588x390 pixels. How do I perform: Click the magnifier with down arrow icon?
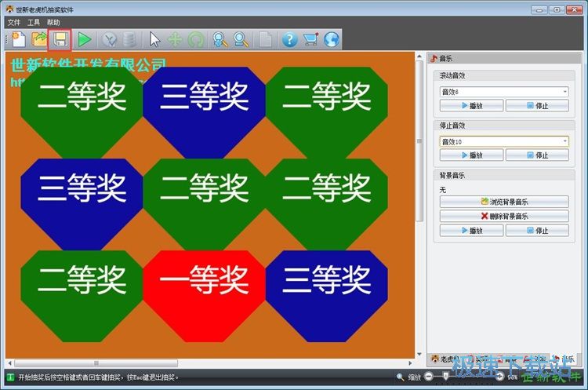[220, 39]
